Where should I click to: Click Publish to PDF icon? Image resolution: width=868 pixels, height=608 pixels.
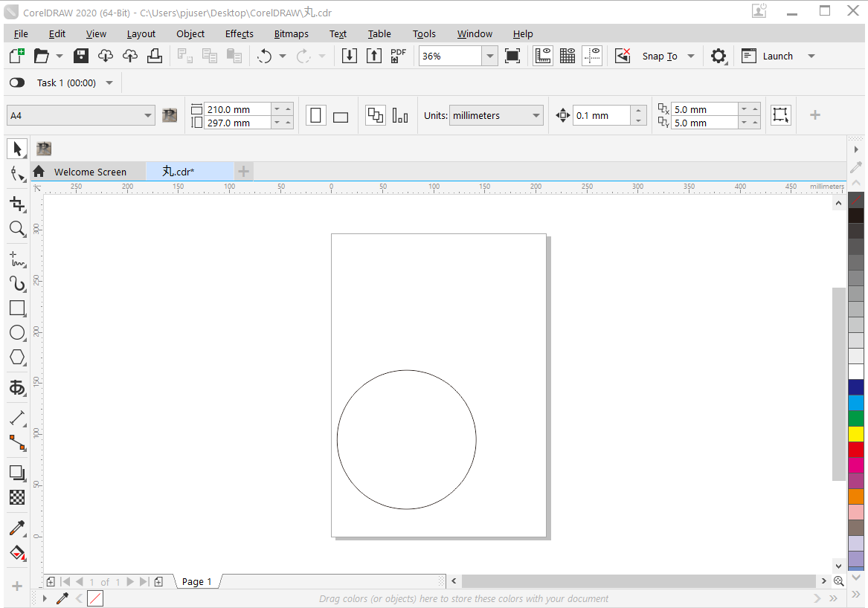(x=398, y=56)
